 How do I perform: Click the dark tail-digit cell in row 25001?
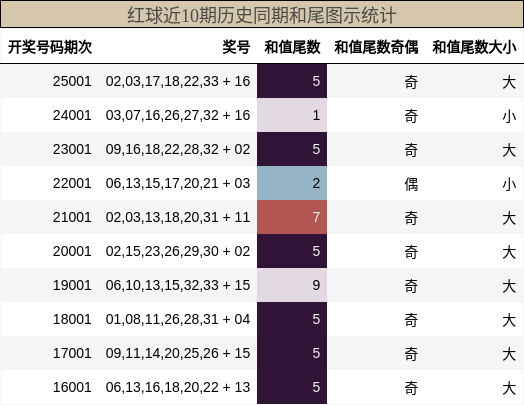click(292, 81)
